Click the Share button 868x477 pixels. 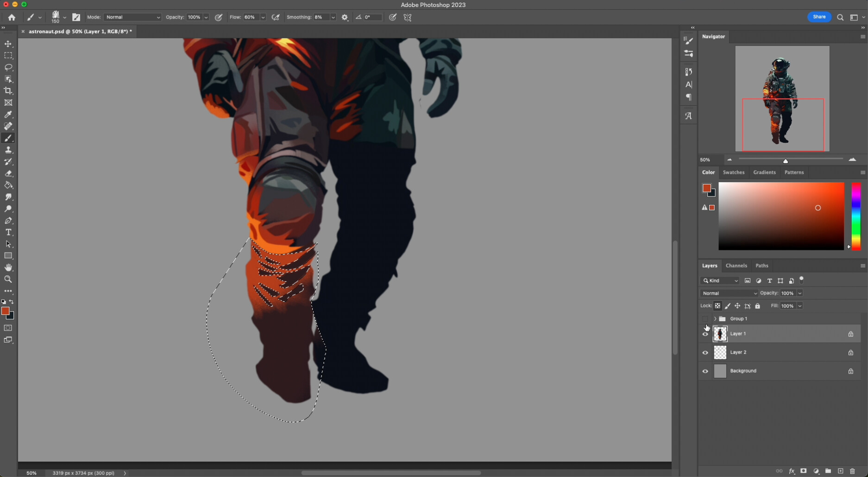tap(819, 17)
